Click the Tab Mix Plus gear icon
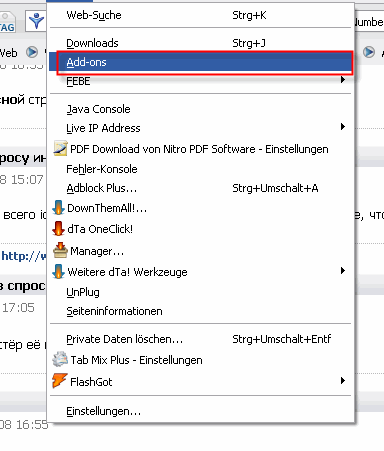The width and height of the screenshot is (384, 451). tap(60, 359)
